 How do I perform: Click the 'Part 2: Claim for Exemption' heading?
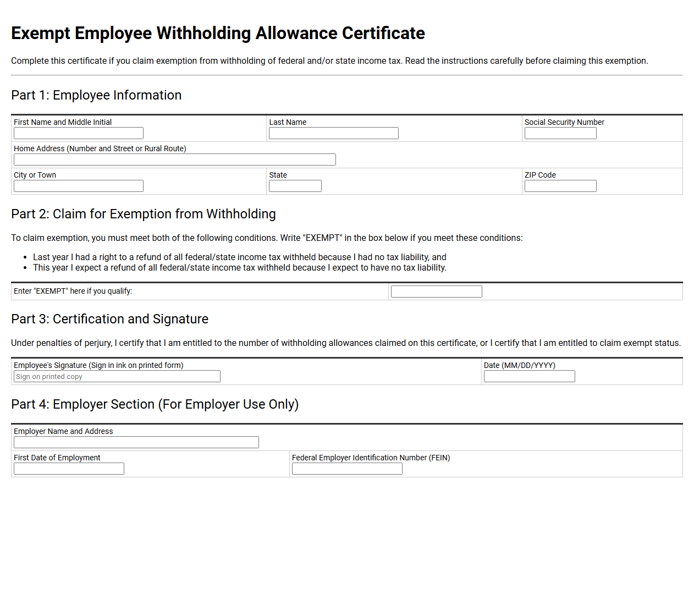tap(144, 214)
